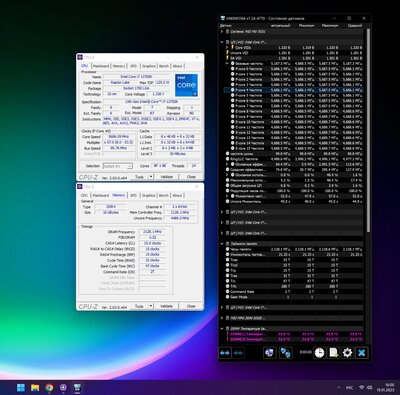This screenshot has height=395, width=400.
Task: Click the clock icon beside Command Rate in HWiNFO
Action: [228, 291]
